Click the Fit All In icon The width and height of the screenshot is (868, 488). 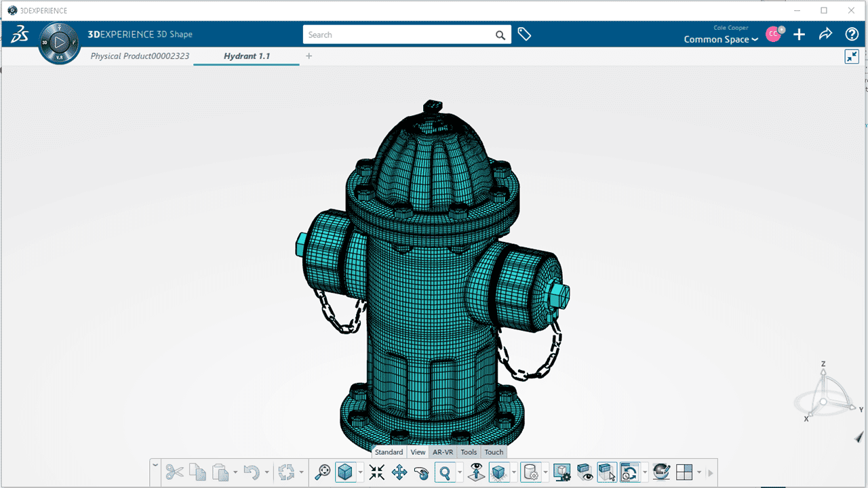point(377,472)
